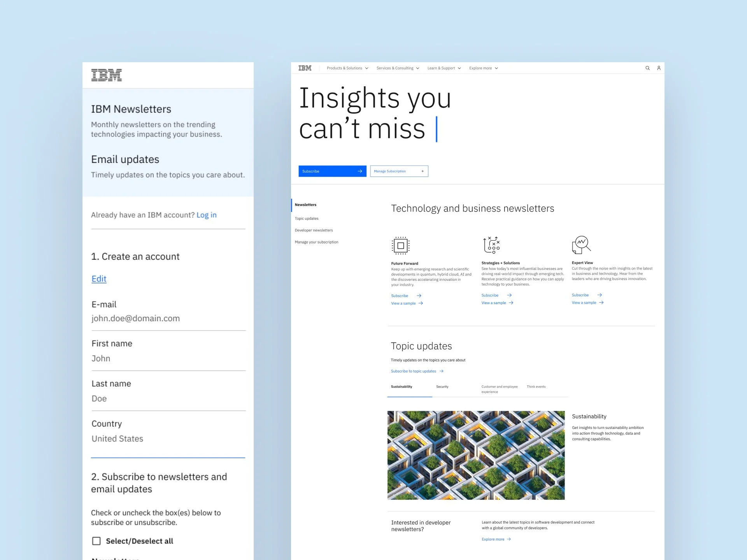
Task: Expand the Services & Consulting menu
Action: click(398, 68)
